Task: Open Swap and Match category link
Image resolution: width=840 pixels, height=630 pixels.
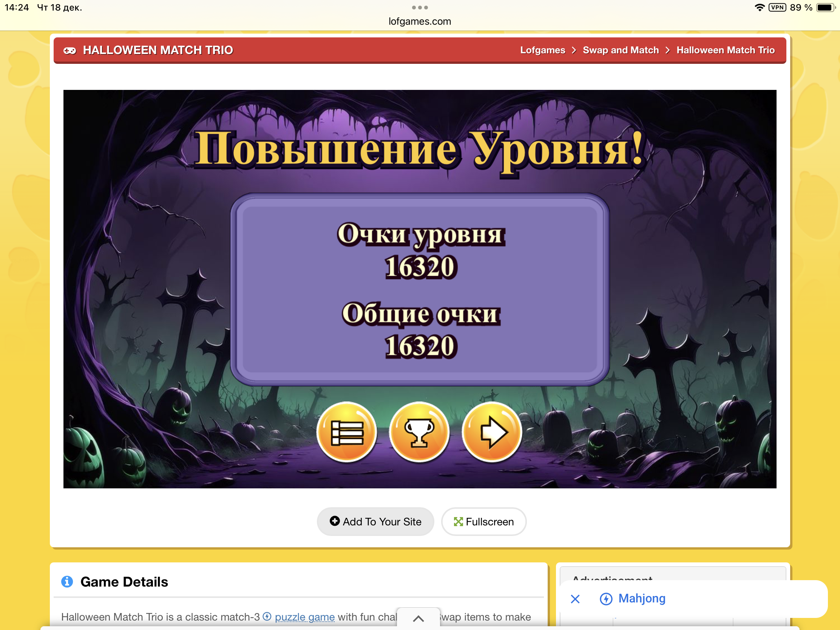Action: click(x=621, y=50)
